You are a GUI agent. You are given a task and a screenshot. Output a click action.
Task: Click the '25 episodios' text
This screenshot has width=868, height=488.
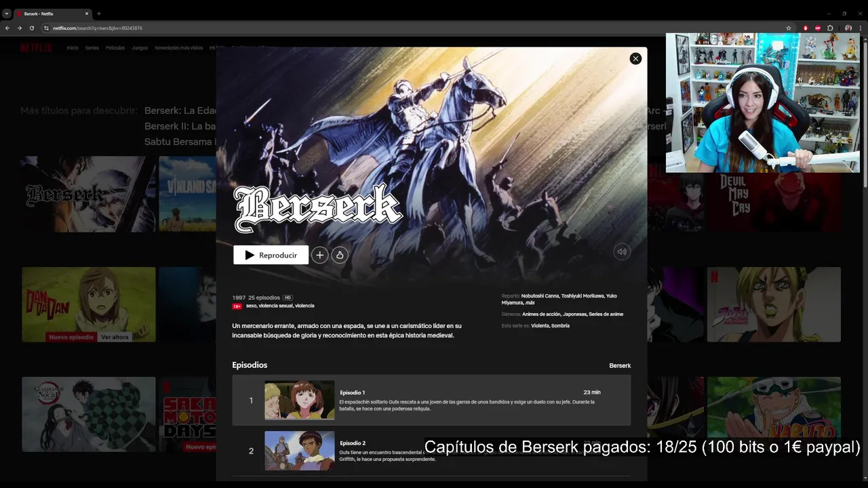pyautogui.click(x=264, y=298)
